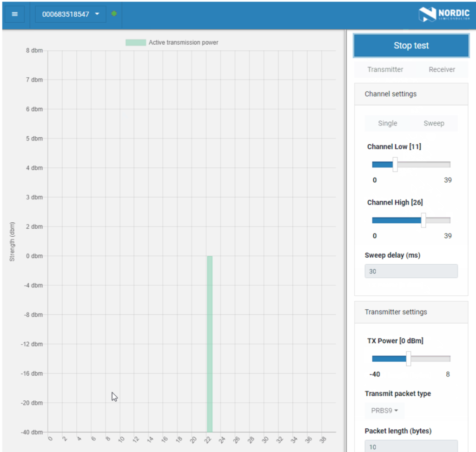Viewport: 476px width, 452px height.
Task: Select Sweep channel mode
Action: point(434,124)
